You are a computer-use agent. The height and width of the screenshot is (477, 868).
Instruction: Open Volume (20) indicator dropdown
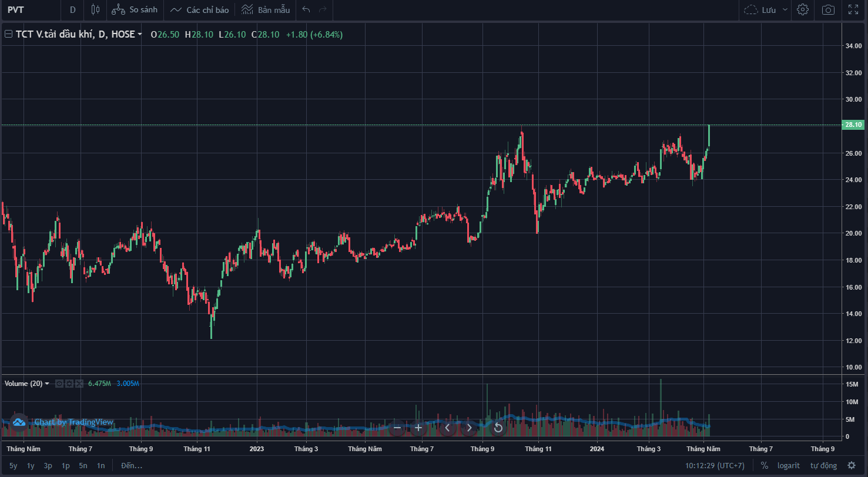[x=47, y=384]
